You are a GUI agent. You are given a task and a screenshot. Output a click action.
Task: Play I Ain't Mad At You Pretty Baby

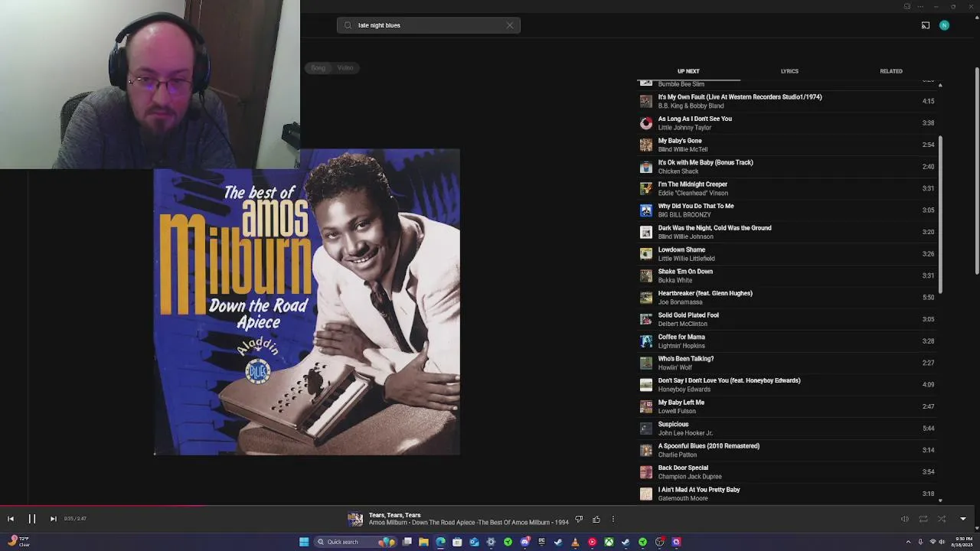[x=788, y=494]
